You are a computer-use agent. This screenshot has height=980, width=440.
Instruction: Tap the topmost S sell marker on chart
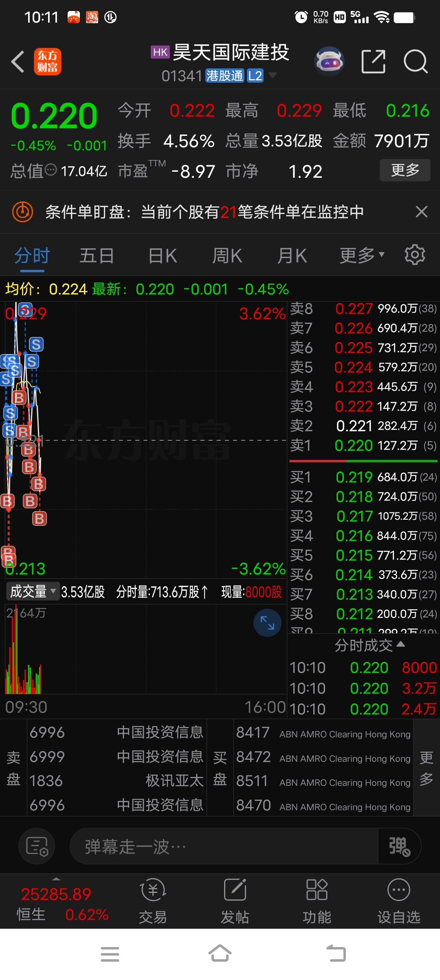tap(25, 309)
